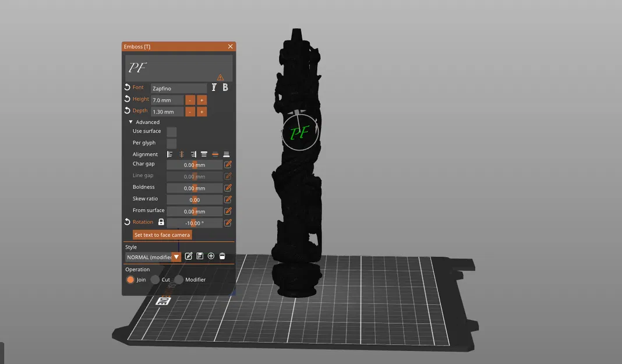Select the Modifier operation
The image size is (622, 364).
179,280
